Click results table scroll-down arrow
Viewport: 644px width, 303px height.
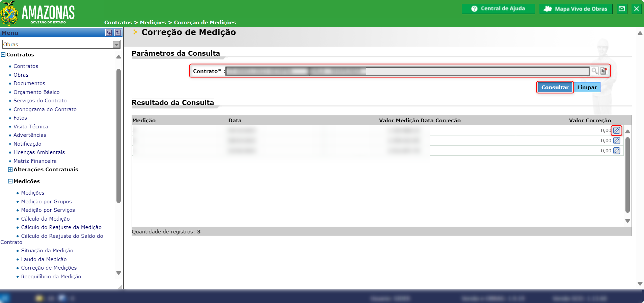pos(627,221)
